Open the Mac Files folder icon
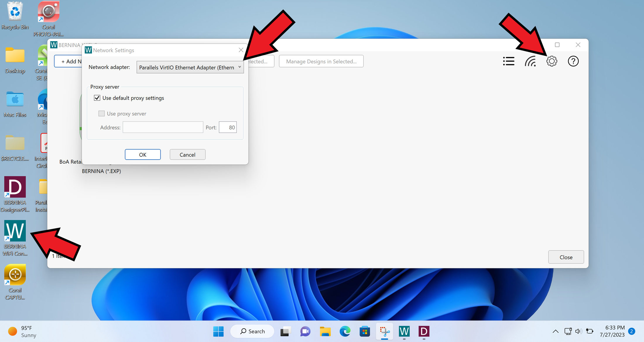The width and height of the screenshot is (644, 342). [x=15, y=104]
